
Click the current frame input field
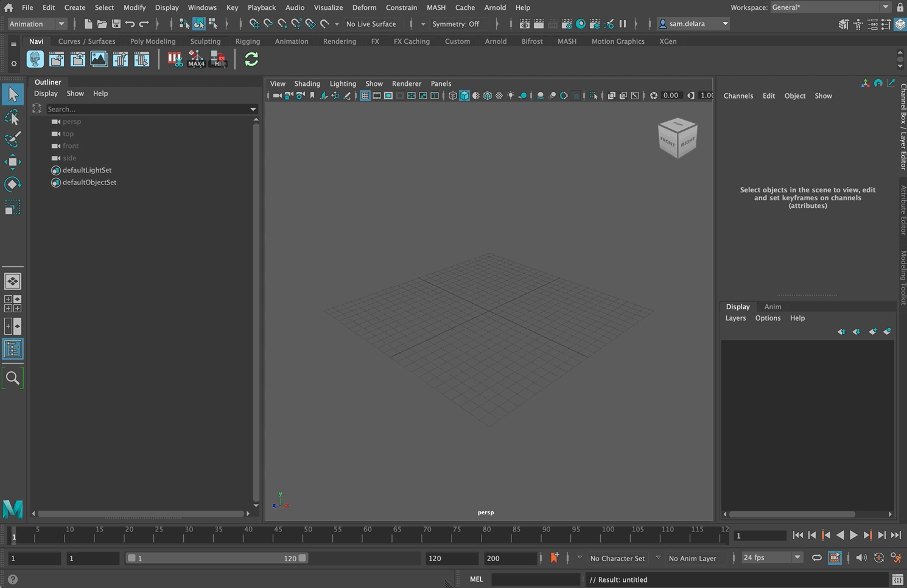click(760, 536)
